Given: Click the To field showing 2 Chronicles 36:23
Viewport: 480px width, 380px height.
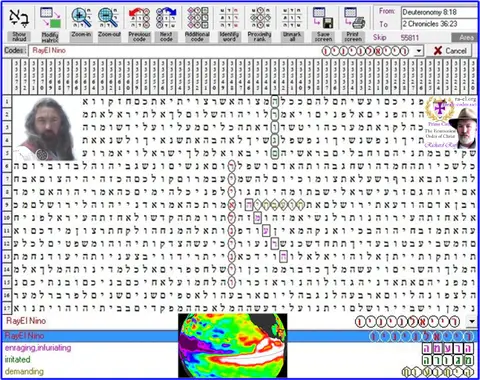Looking at the screenshot, I should click(x=439, y=24).
